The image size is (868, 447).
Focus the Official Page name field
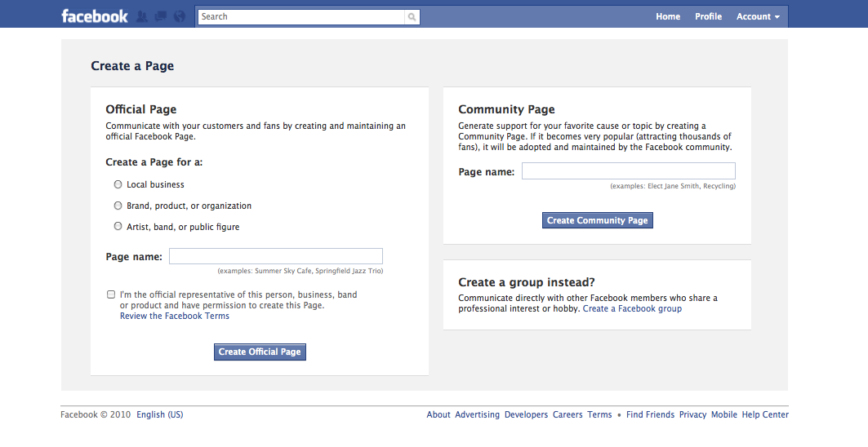(x=276, y=256)
